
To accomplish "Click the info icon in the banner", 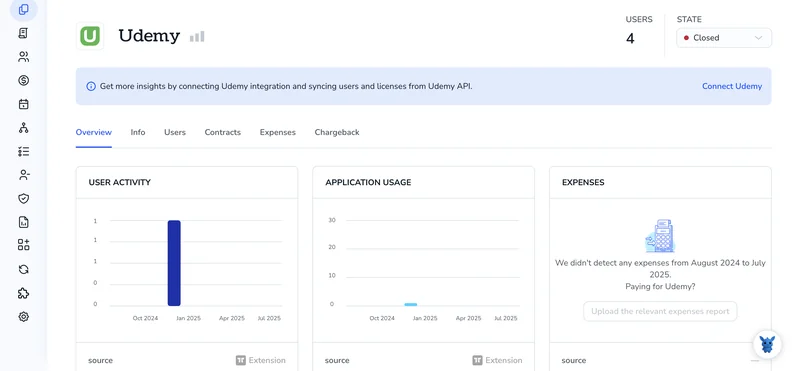I will tap(91, 86).
